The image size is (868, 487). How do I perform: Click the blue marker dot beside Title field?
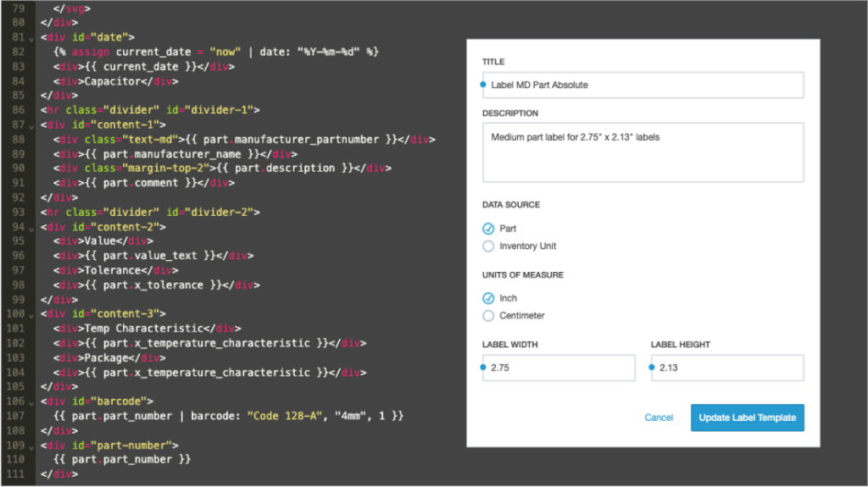482,85
